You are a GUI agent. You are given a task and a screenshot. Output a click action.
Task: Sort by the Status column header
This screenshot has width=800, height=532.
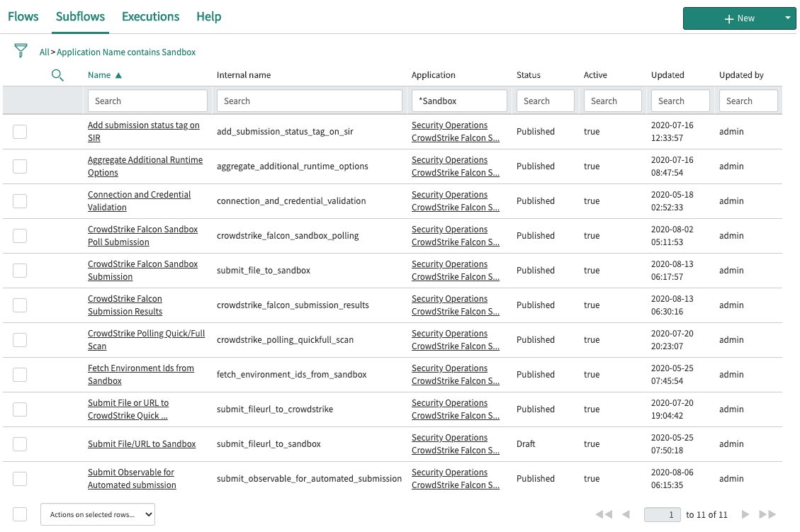point(528,75)
